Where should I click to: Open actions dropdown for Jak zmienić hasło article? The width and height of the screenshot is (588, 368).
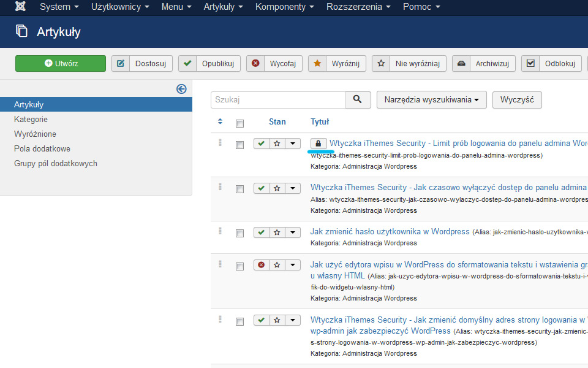tap(293, 232)
